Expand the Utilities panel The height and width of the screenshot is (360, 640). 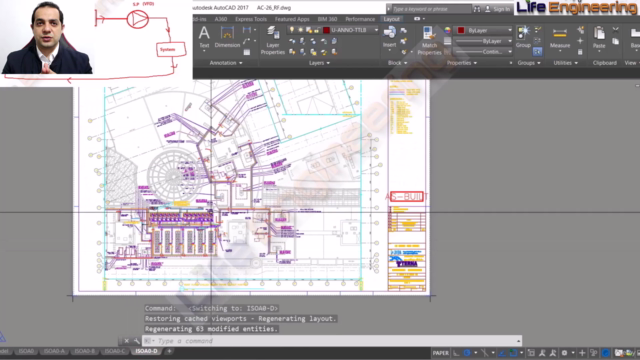pos(565,63)
